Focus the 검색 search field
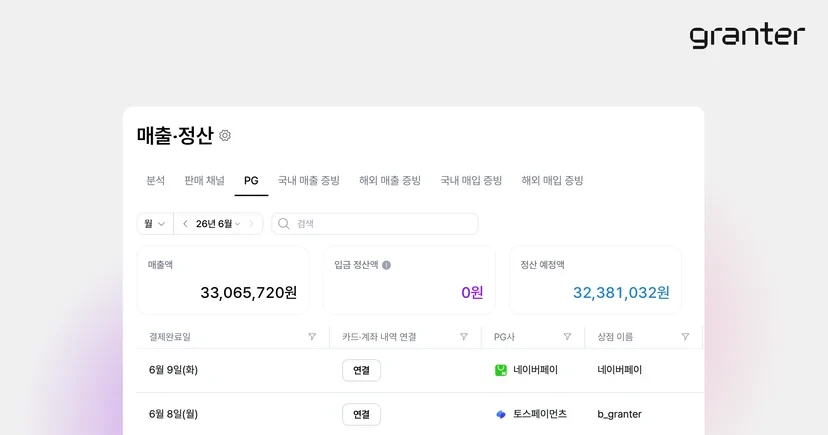Screen dimensions: 828x435 tap(375, 224)
